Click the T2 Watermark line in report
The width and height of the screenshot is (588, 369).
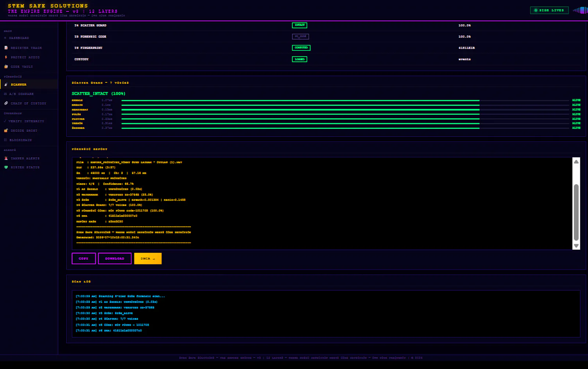point(114,195)
